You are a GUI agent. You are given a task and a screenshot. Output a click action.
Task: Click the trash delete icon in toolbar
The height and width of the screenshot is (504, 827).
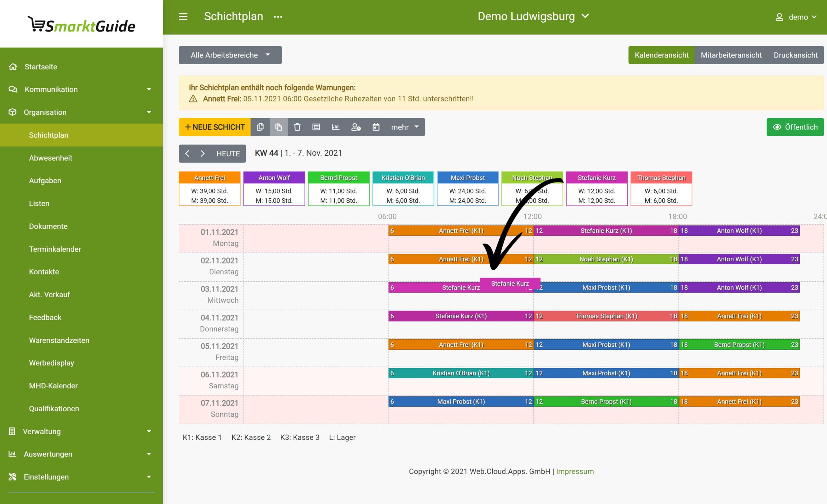click(297, 127)
